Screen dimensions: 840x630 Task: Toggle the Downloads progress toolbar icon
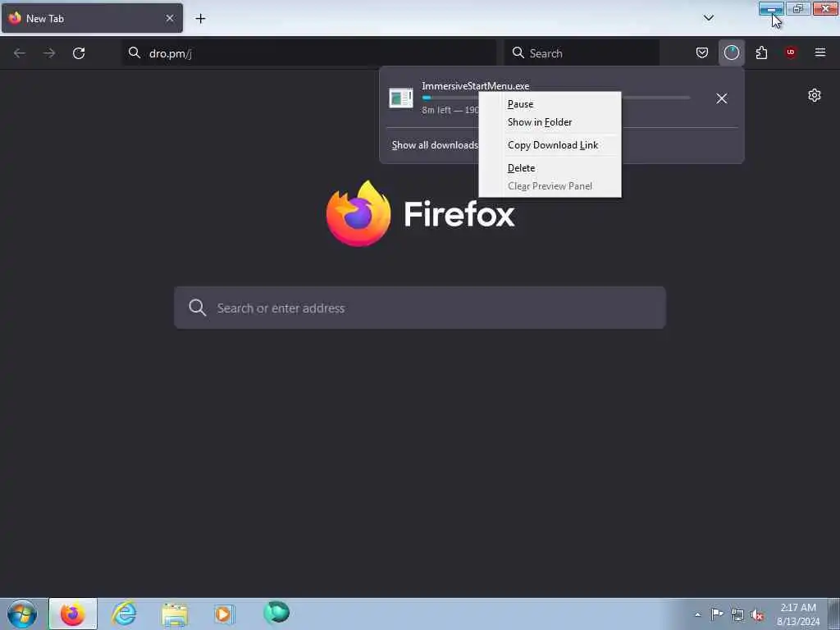point(731,52)
